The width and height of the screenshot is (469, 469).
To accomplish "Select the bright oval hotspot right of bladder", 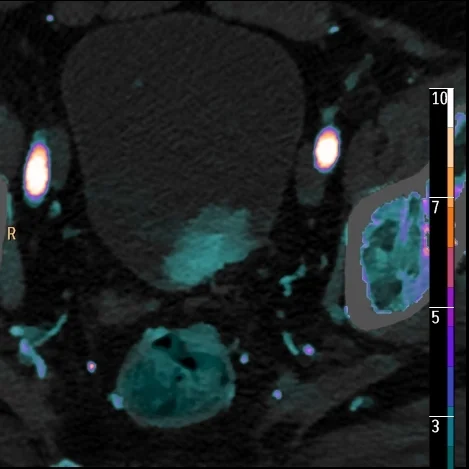I will (x=327, y=149).
